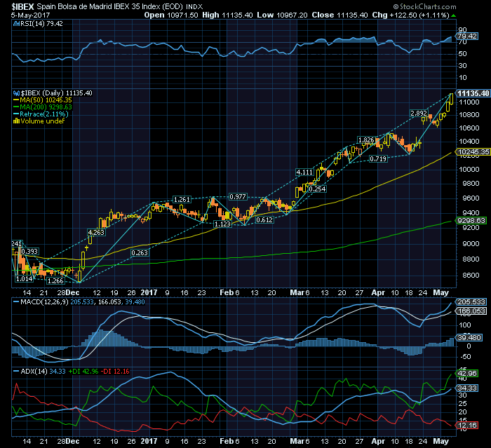Click the MACD(12,26,9) indicator label

[44, 302]
